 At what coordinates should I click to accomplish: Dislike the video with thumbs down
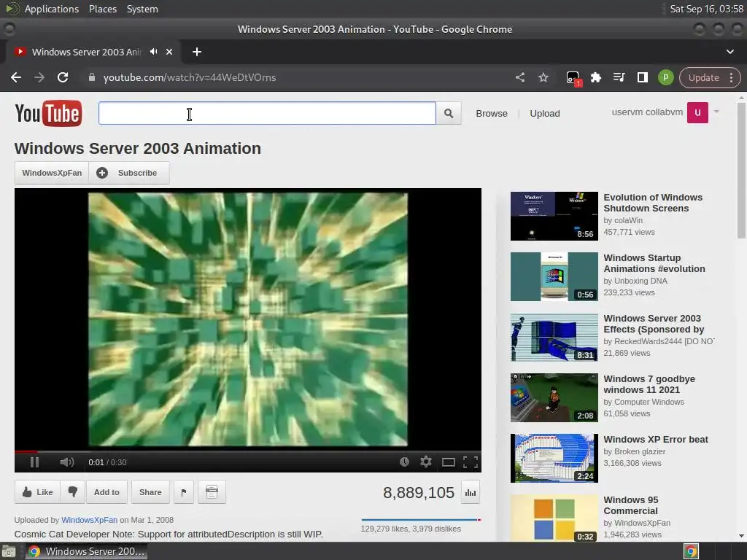pos(72,492)
